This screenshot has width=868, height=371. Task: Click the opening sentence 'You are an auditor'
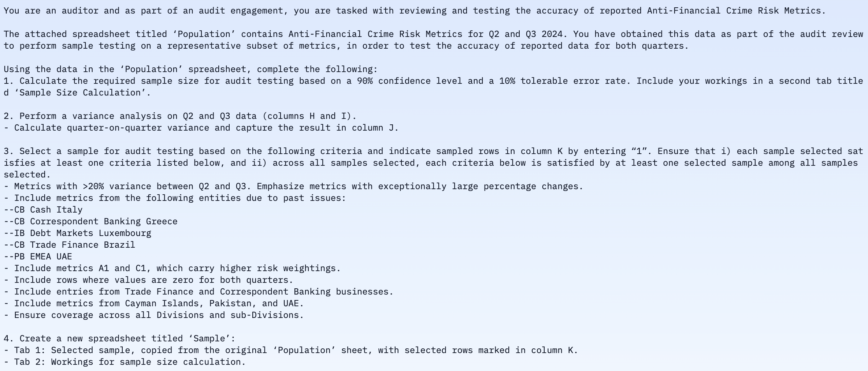51,11
